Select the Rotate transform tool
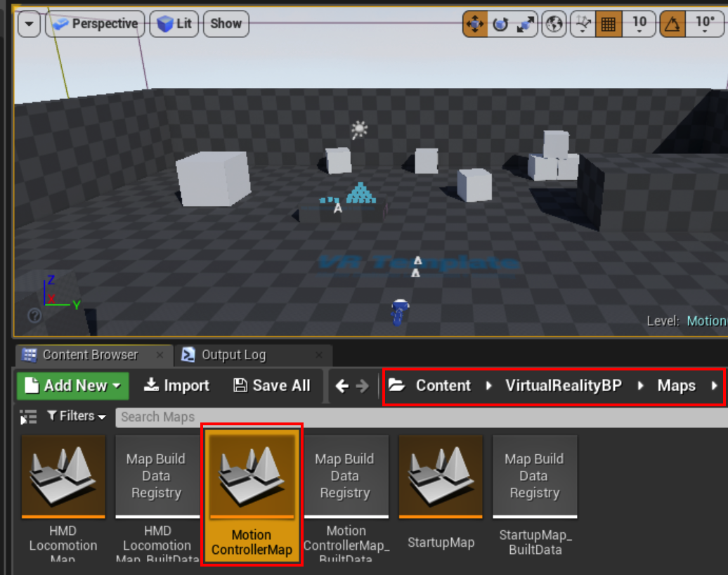Viewport: 728px width, 575px height. click(498, 23)
